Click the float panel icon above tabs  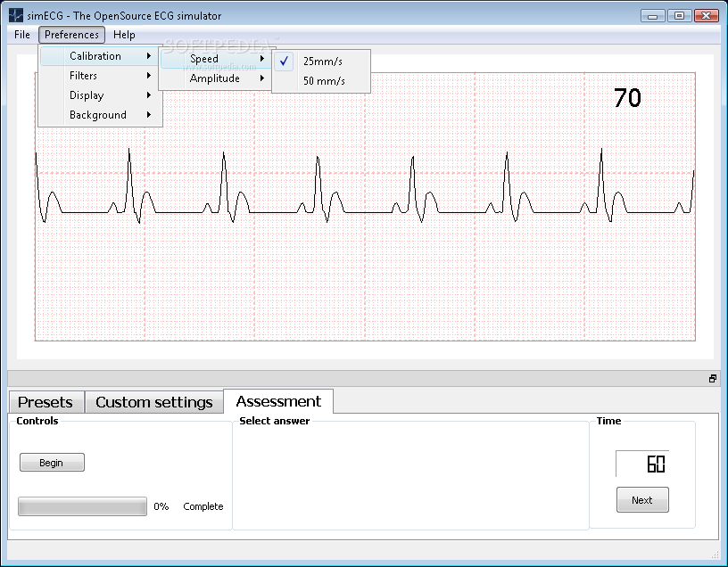click(713, 379)
